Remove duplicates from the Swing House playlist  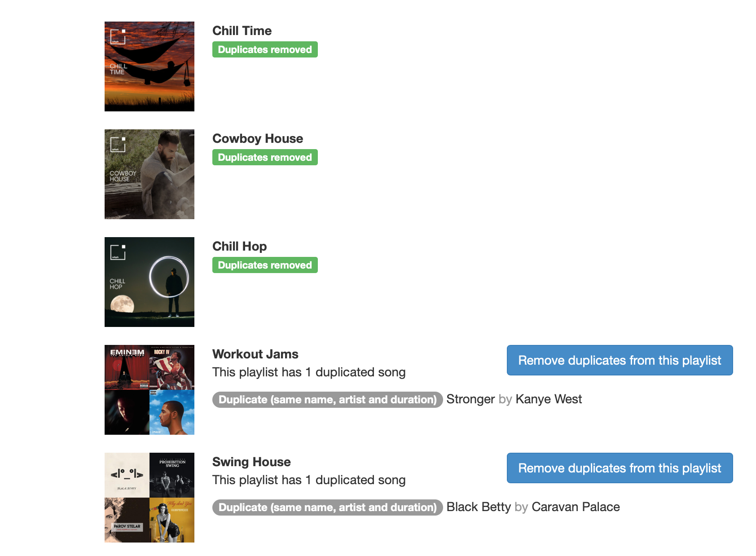[x=620, y=468]
